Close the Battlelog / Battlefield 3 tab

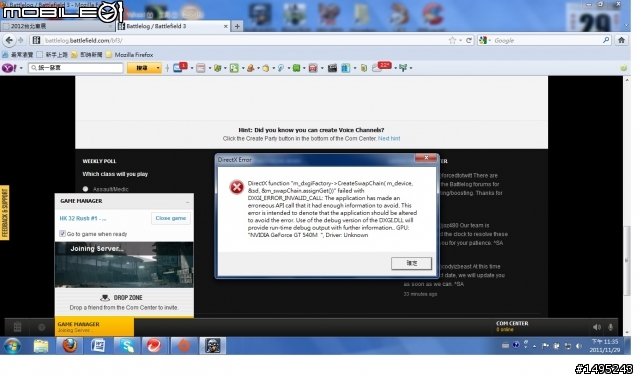click(x=225, y=26)
